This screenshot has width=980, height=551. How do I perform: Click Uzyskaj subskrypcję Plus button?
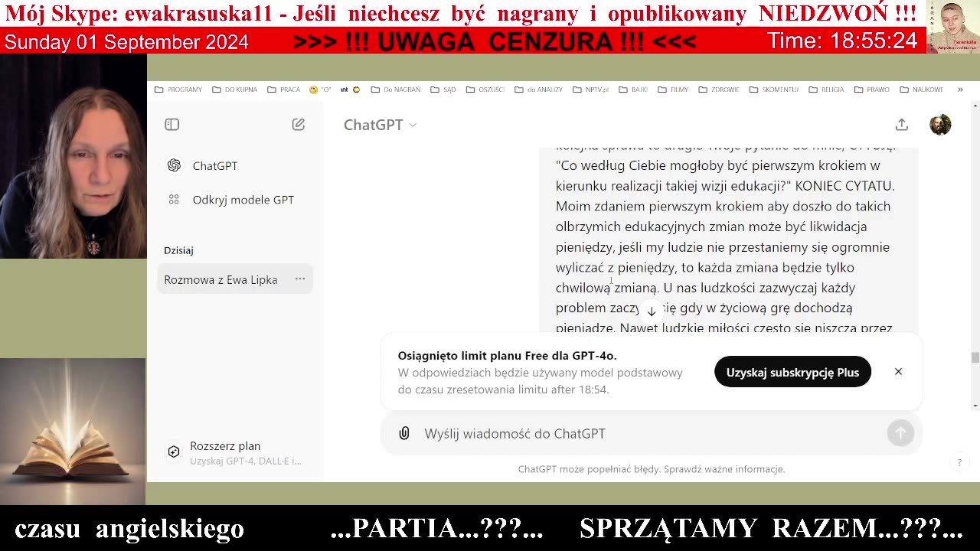click(792, 372)
